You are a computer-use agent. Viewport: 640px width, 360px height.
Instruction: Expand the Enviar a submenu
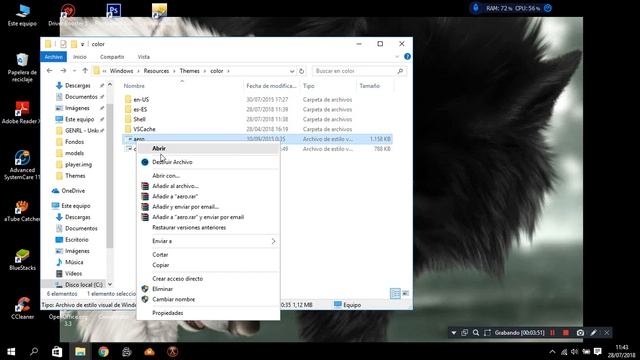click(x=208, y=241)
